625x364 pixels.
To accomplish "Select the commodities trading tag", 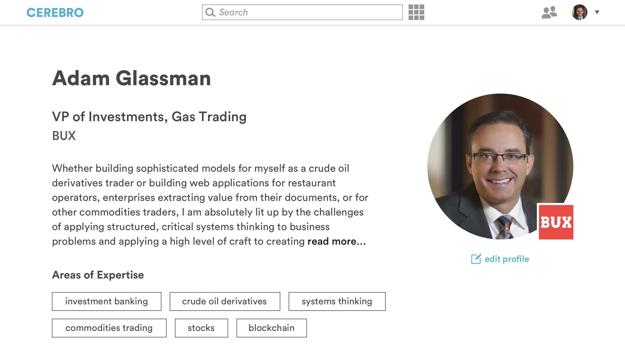I will 109,328.
